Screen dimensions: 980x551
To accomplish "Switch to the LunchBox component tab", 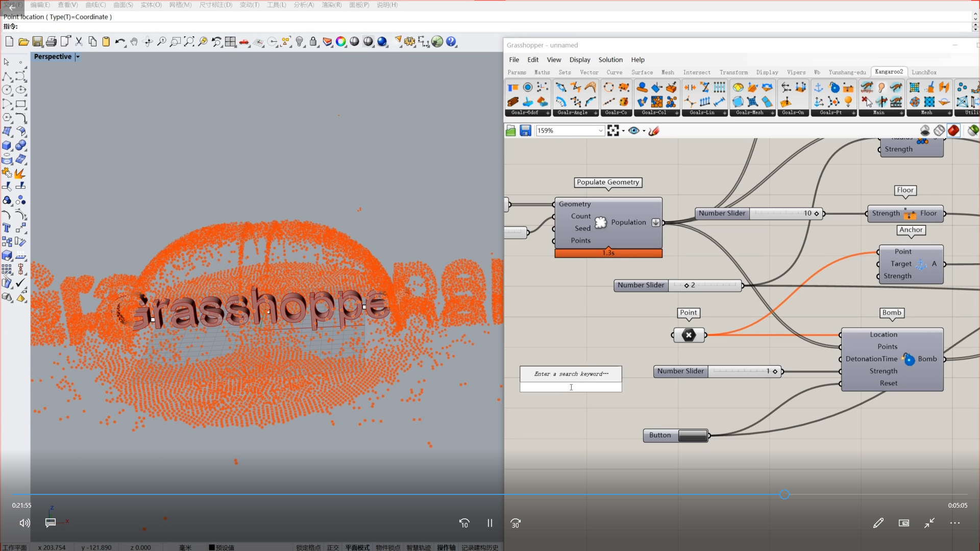I will pyautogui.click(x=924, y=72).
